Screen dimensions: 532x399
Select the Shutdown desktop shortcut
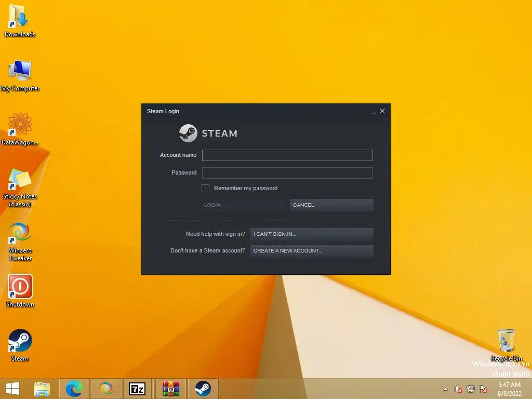[20, 291]
